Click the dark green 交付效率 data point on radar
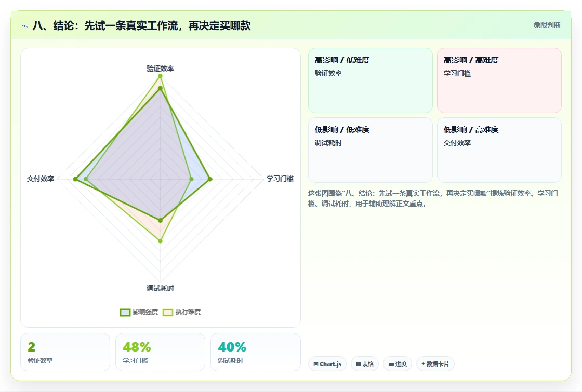582x392 pixels. point(75,179)
